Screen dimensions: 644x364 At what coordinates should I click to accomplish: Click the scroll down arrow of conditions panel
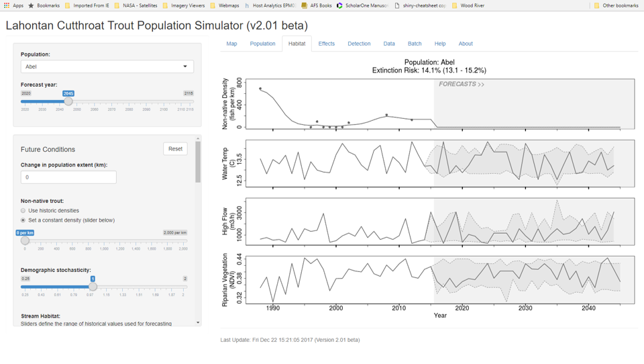click(x=198, y=323)
